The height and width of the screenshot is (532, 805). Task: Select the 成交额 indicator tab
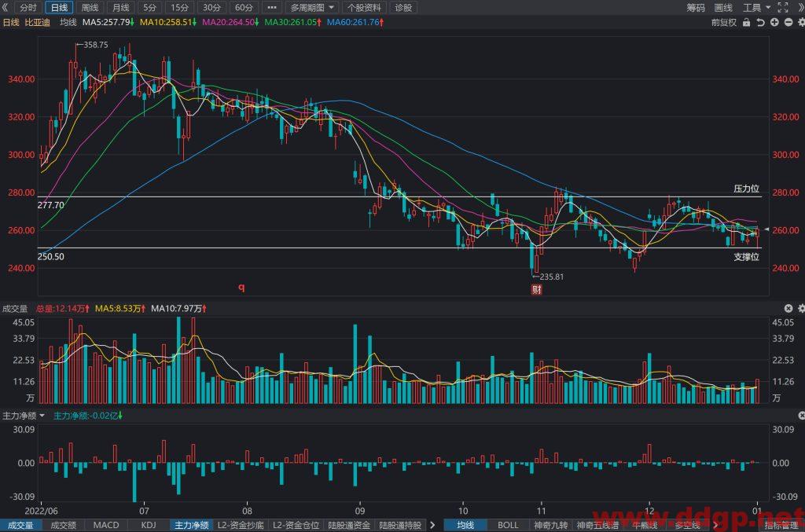[x=63, y=526]
